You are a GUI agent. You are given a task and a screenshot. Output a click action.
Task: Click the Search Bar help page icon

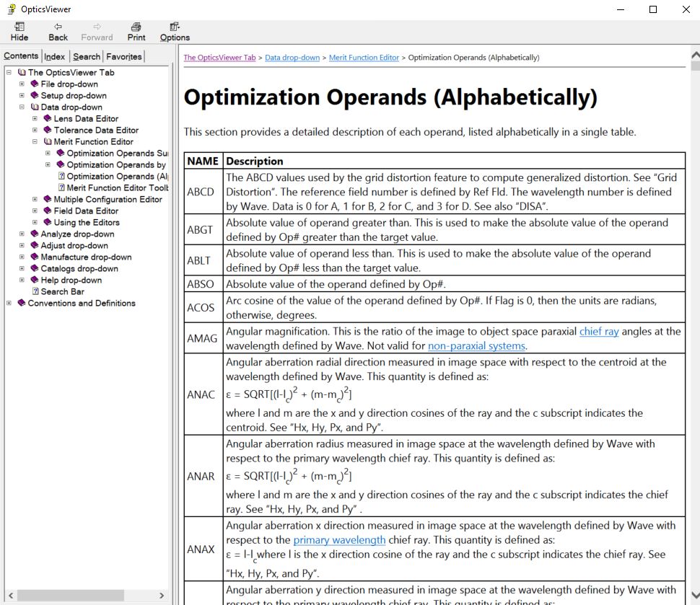point(35,291)
